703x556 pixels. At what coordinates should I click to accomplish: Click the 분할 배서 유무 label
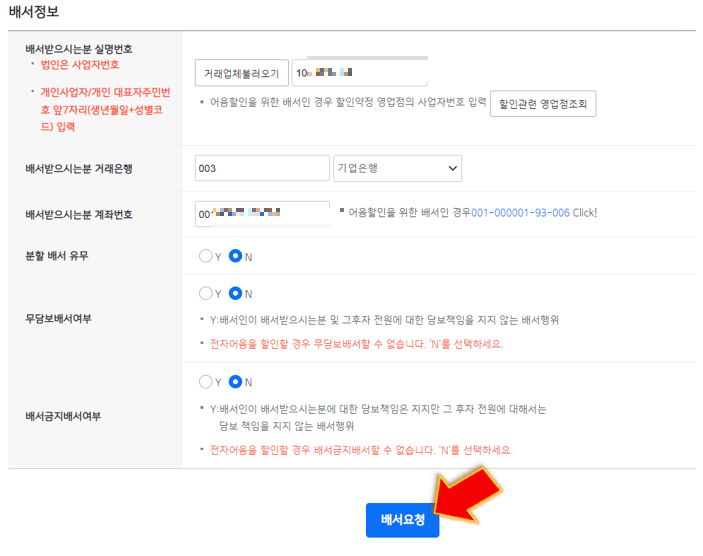[57, 256]
